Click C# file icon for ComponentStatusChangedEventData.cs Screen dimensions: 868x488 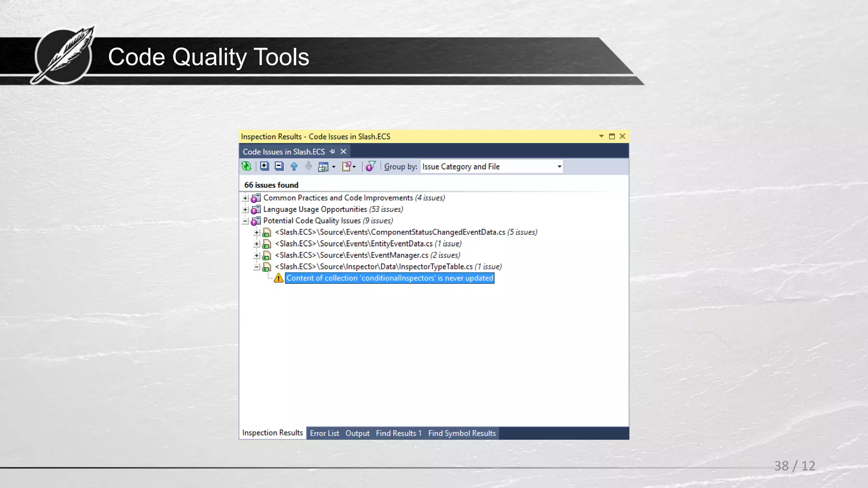tap(267, 233)
